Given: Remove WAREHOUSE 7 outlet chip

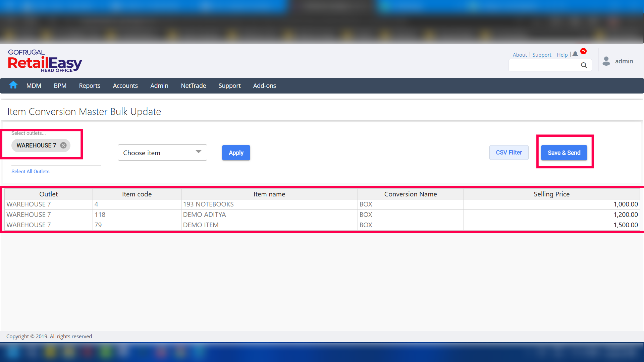Looking at the screenshot, I should point(63,145).
